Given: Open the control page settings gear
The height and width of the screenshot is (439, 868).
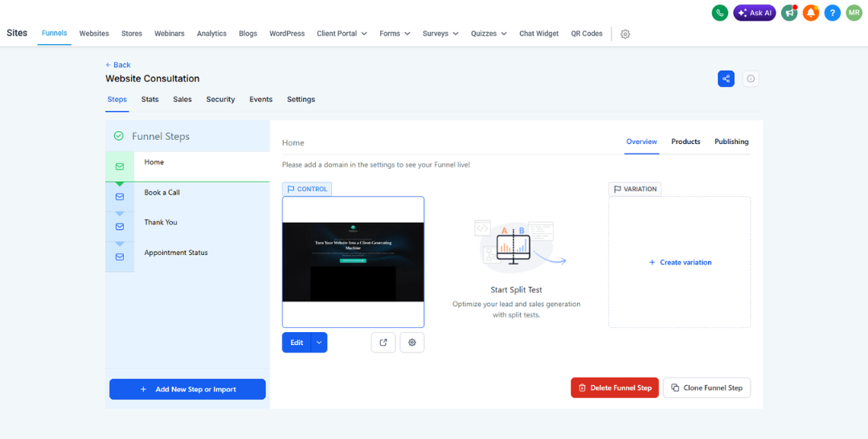Looking at the screenshot, I should 411,343.
